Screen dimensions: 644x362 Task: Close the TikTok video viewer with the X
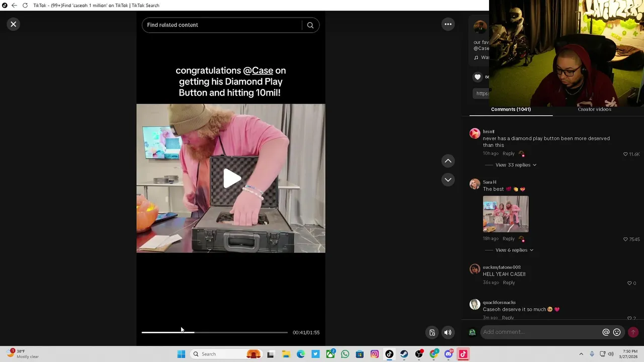pos(14,24)
